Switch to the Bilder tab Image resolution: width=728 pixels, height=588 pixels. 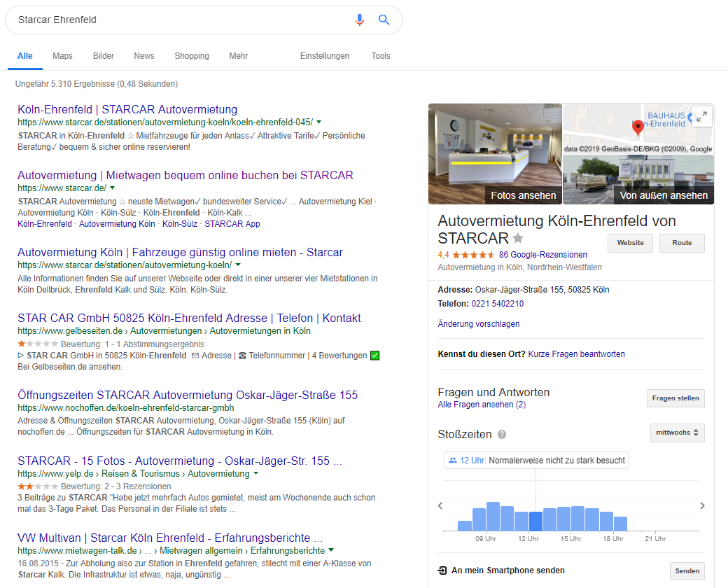[x=104, y=56]
